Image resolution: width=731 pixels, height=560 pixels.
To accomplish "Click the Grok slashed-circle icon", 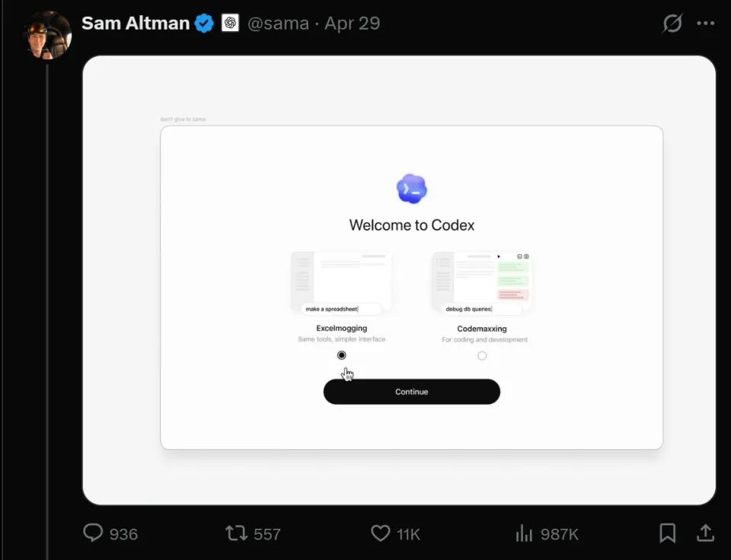I will click(x=672, y=24).
